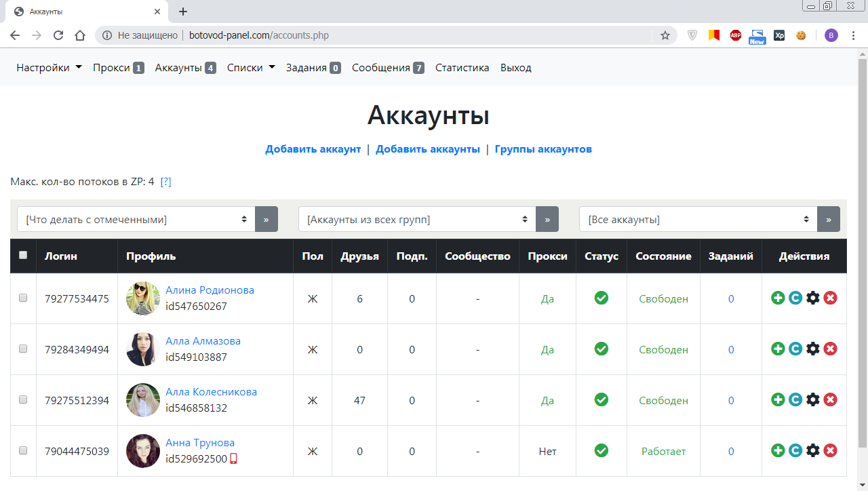Select the header checkbox to mark all accounts
This screenshot has height=491, width=868.
pos(22,254)
